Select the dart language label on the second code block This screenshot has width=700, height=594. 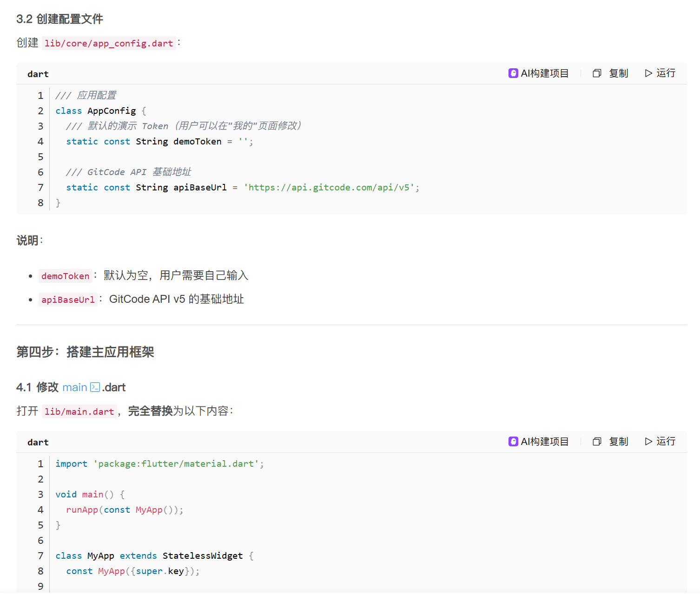pos(38,442)
